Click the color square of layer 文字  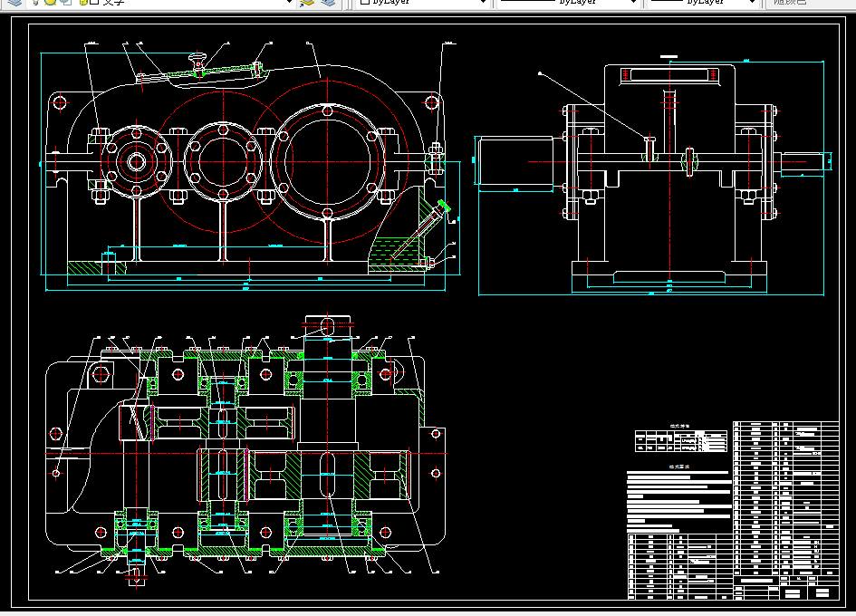pyautogui.click(x=94, y=2)
